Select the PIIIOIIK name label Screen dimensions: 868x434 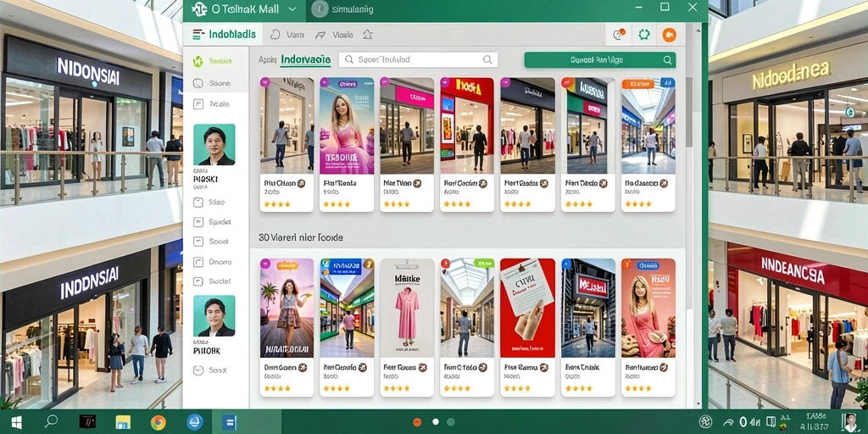click(207, 351)
